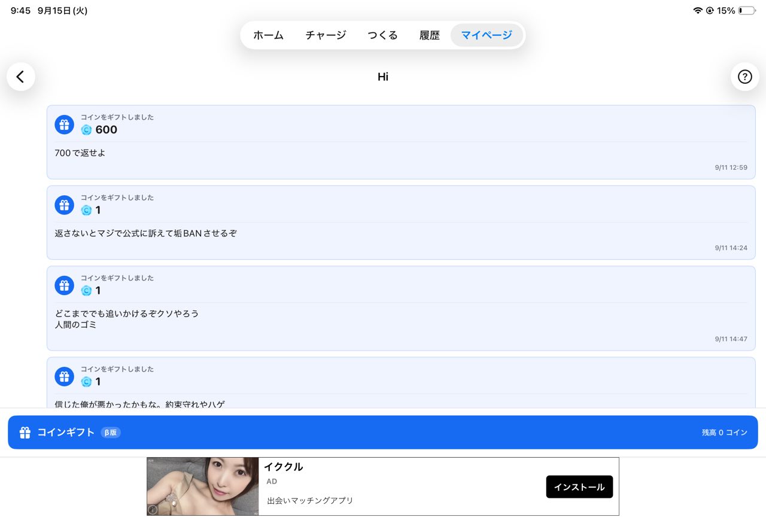Tap the 残高 0 コイン balance label

[x=724, y=432]
